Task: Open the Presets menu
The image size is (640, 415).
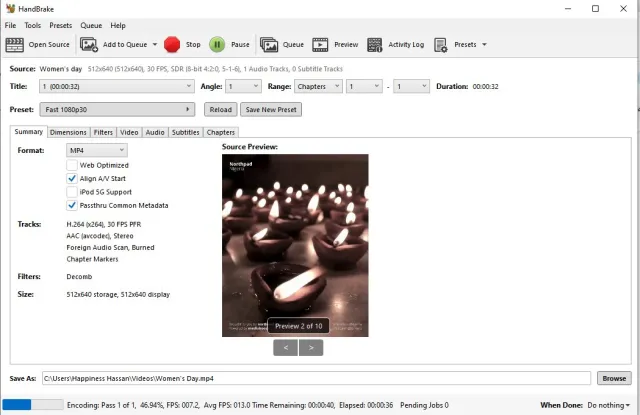Action: point(60,25)
